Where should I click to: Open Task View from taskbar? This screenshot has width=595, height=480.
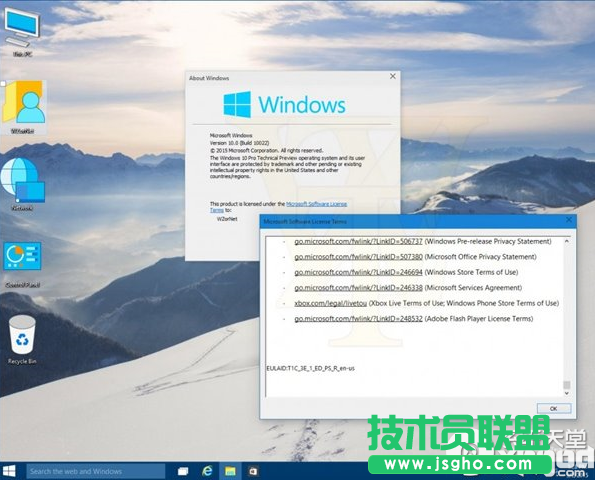[183, 471]
